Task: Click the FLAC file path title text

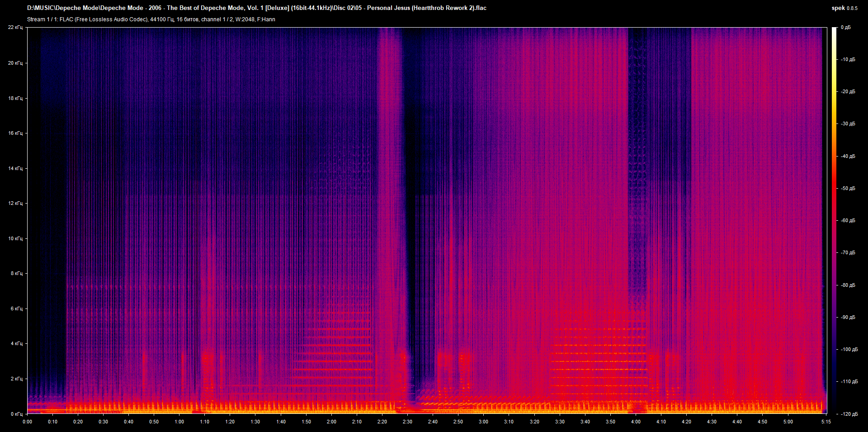Action: click(x=256, y=8)
